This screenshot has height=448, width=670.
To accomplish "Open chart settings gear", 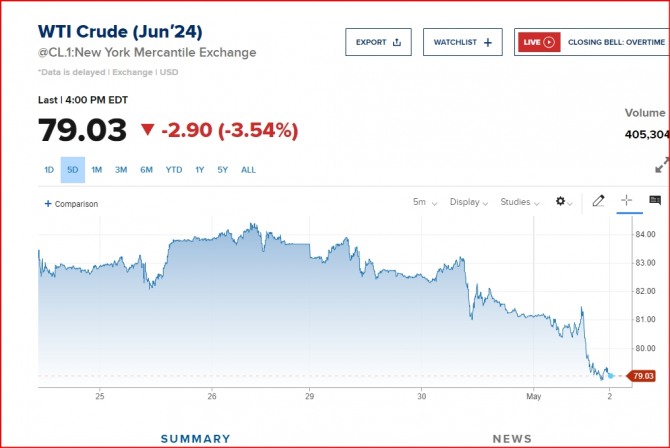I will 562,201.
